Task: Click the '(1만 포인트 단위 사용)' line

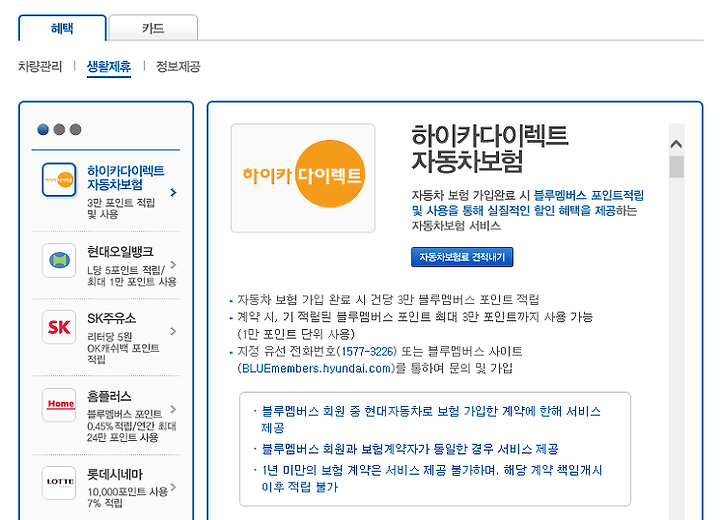Action: 296,334
